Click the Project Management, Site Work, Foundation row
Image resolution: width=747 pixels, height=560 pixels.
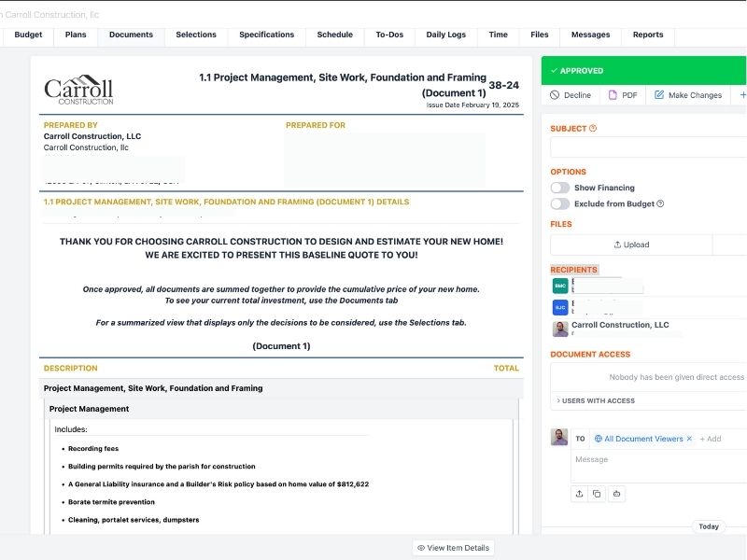point(282,388)
